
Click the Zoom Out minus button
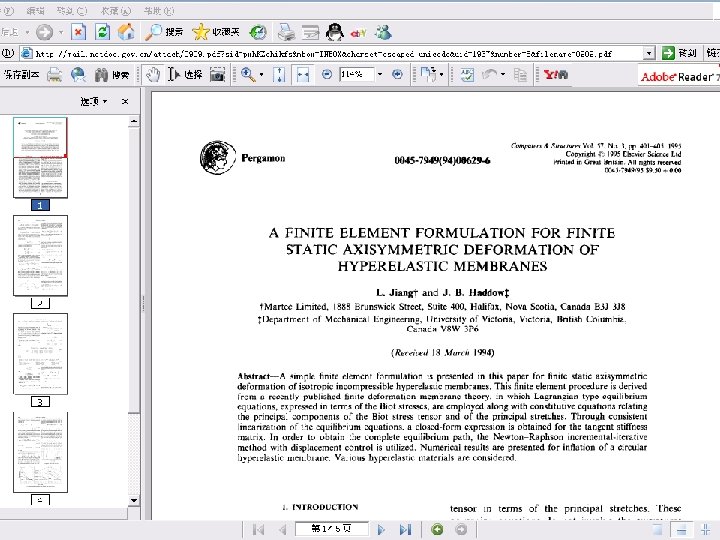click(x=326, y=74)
